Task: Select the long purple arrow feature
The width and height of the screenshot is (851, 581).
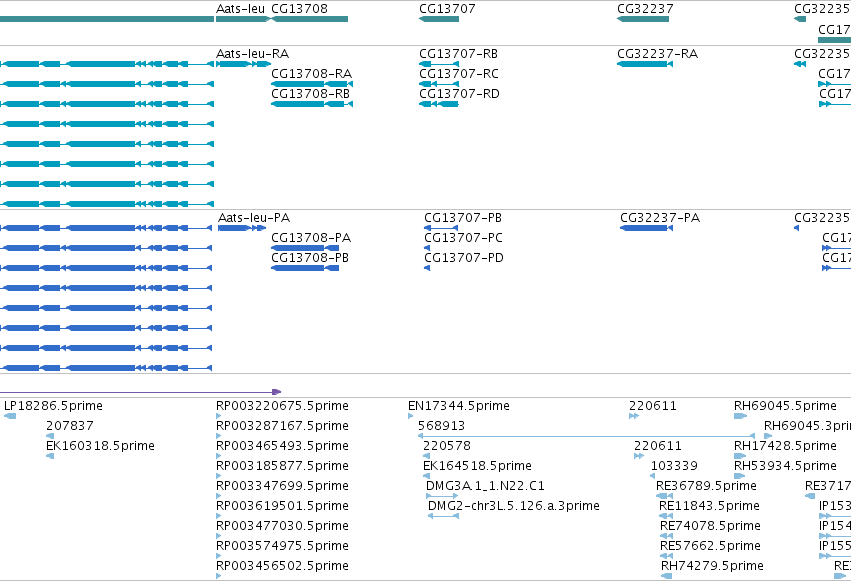Action: pyautogui.click(x=141, y=392)
